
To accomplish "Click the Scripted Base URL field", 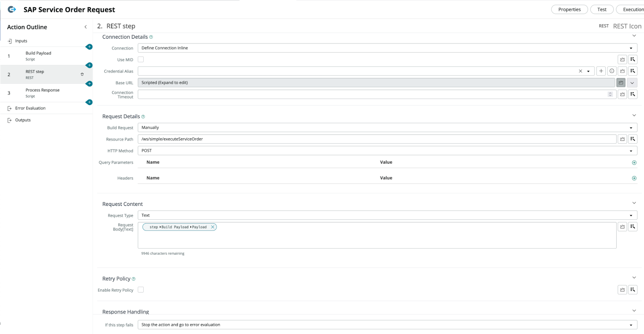I will pyautogui.click(x=376, y=83).
